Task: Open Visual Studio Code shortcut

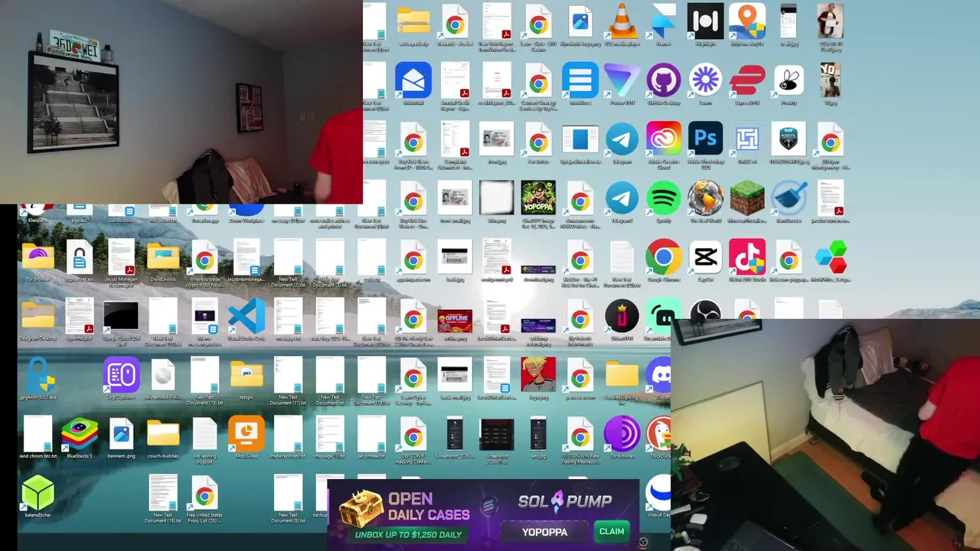Action: (x=247, y=317)
